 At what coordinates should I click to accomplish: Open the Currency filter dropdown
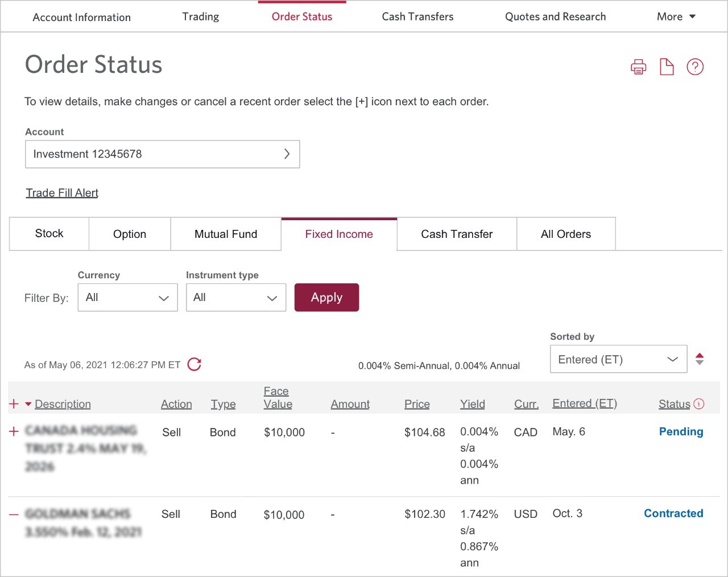[127, 298]
